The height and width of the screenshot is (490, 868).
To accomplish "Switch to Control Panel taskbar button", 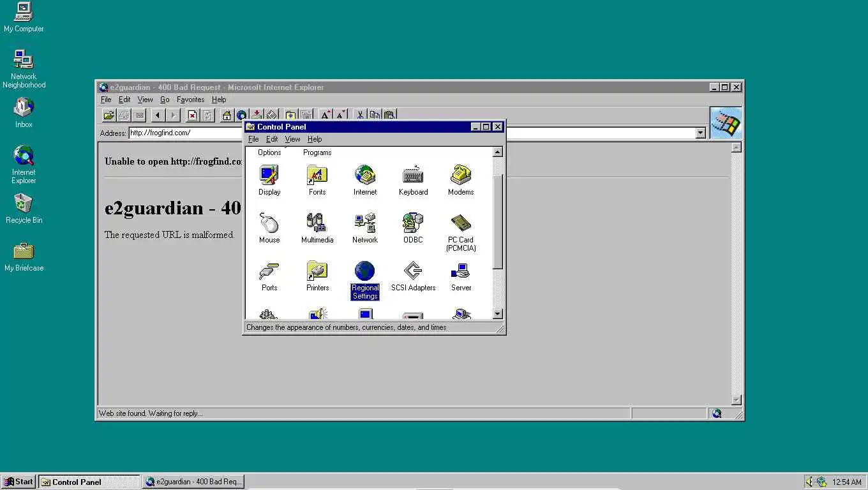I will point(89,482).
